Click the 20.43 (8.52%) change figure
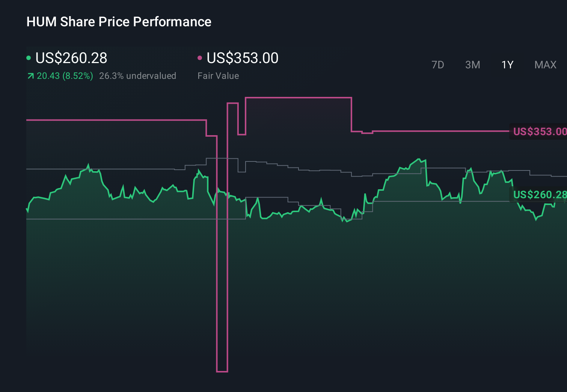Viewport: 567px width, 392px height. coord(65,76)
